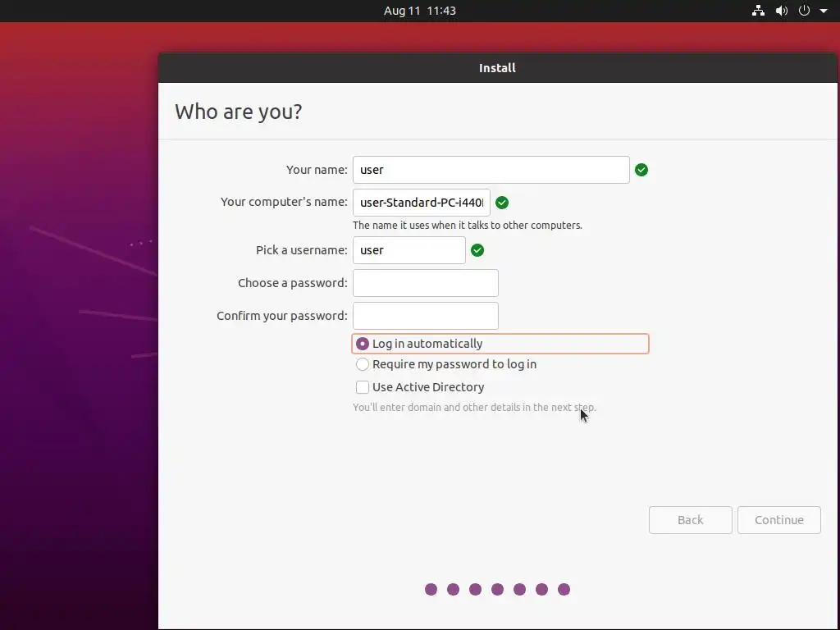Screen dimensions: 840x630
Task: Click the network connection icon in top bar
Action: point(758,11)
